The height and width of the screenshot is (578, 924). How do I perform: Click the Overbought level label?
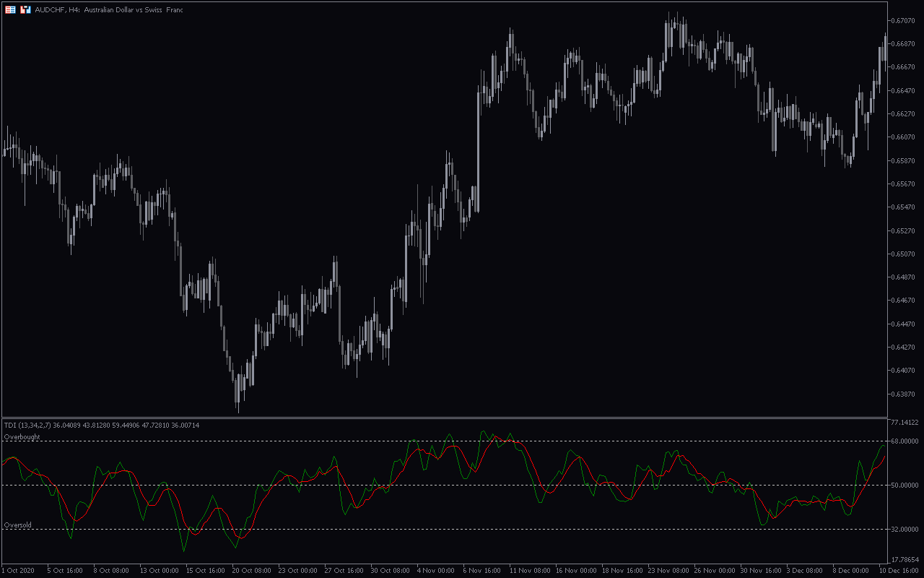(x=22, y=437)
